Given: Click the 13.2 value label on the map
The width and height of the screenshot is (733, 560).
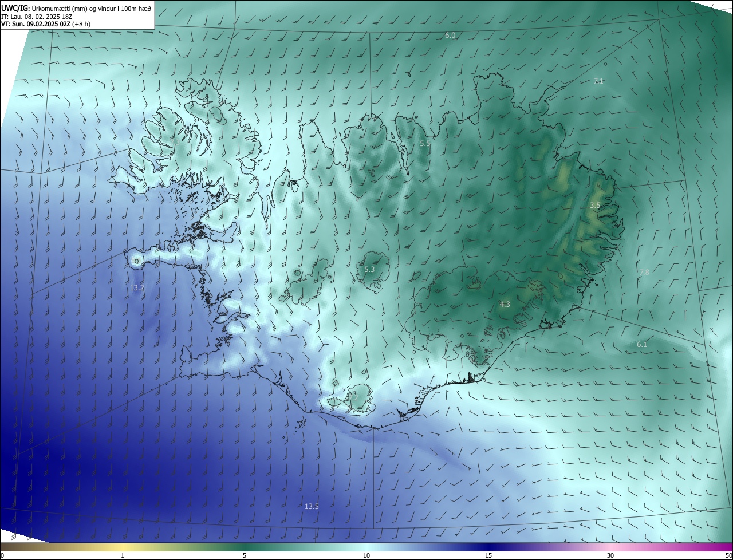Looking at the screenshot, I should [137, 287].
